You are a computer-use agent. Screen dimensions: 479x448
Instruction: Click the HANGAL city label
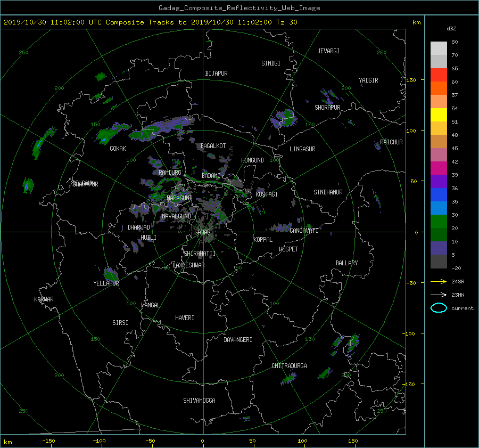click(151, 305)
